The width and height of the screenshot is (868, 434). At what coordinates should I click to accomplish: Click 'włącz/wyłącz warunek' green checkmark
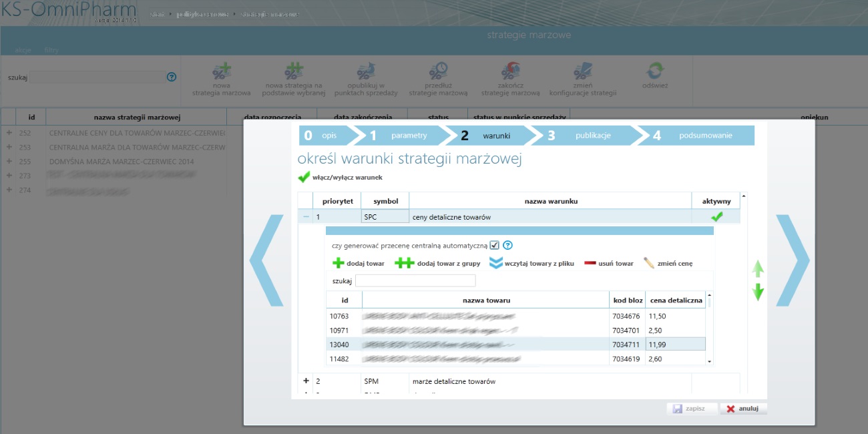pos(304,178)
